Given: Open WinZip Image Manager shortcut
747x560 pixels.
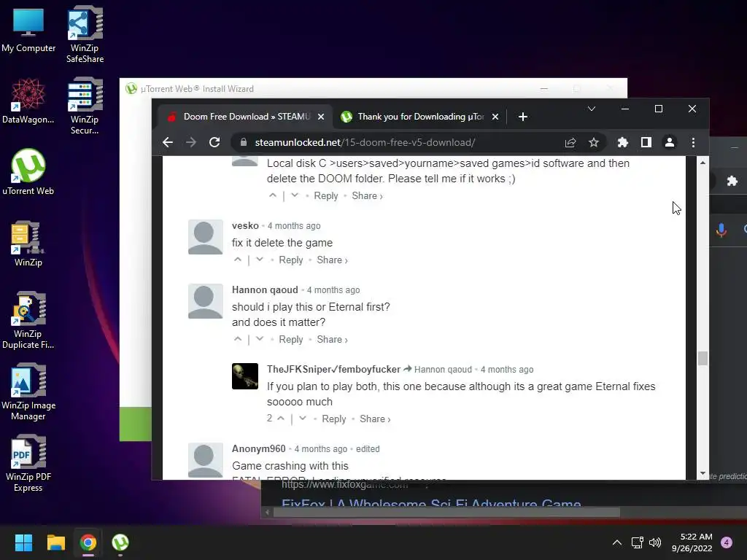Looking at the screenshot, I should (x=28, y=392).
